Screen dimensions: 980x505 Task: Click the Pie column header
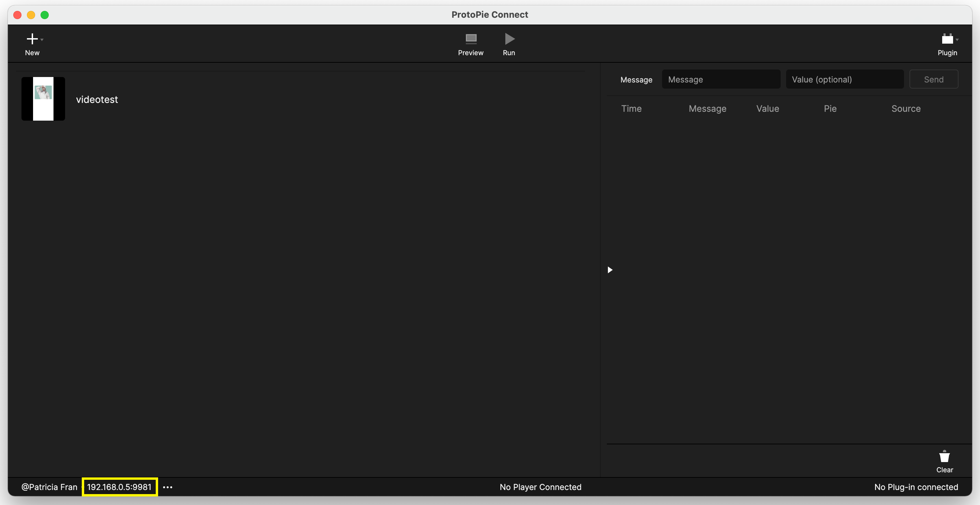830,108
